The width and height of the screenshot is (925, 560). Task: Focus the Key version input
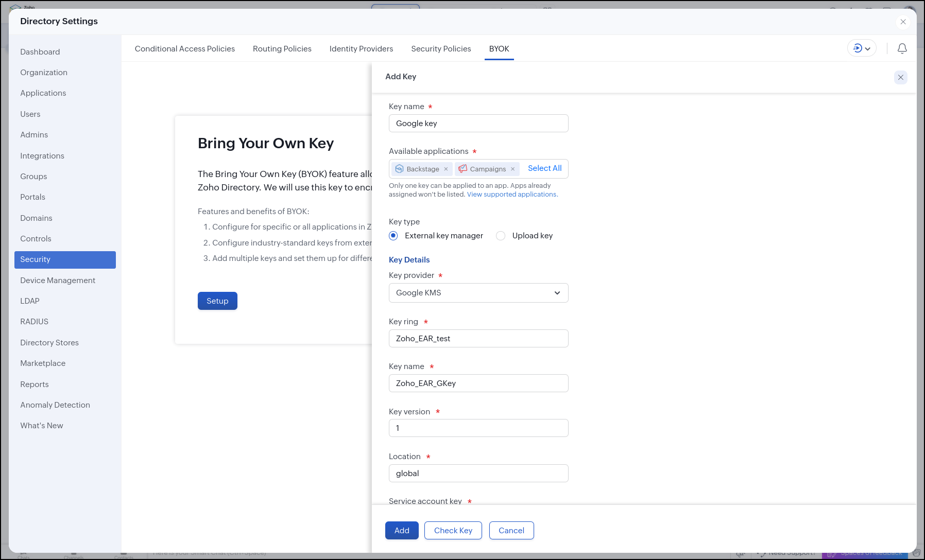(478, 428)
